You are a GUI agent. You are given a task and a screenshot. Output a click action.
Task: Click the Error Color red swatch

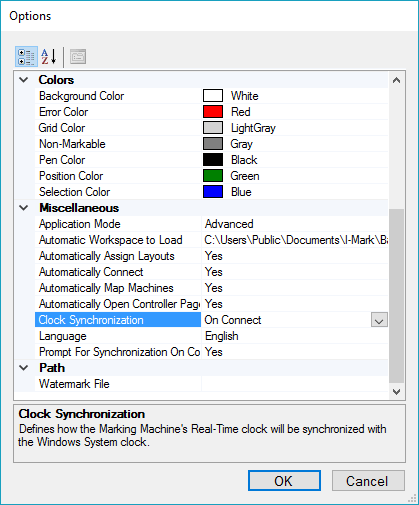click(213, 112)
